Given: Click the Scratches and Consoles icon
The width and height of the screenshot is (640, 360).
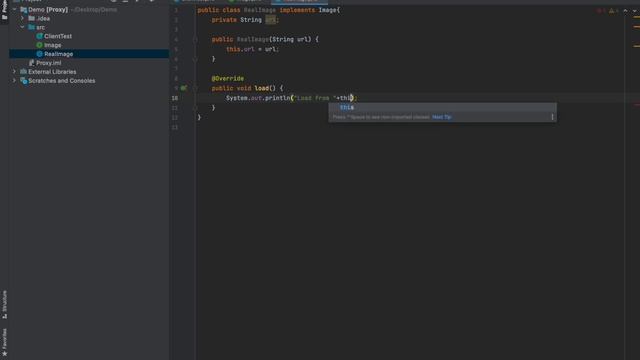Looking at the screenshot, I should tap(24, 81).
